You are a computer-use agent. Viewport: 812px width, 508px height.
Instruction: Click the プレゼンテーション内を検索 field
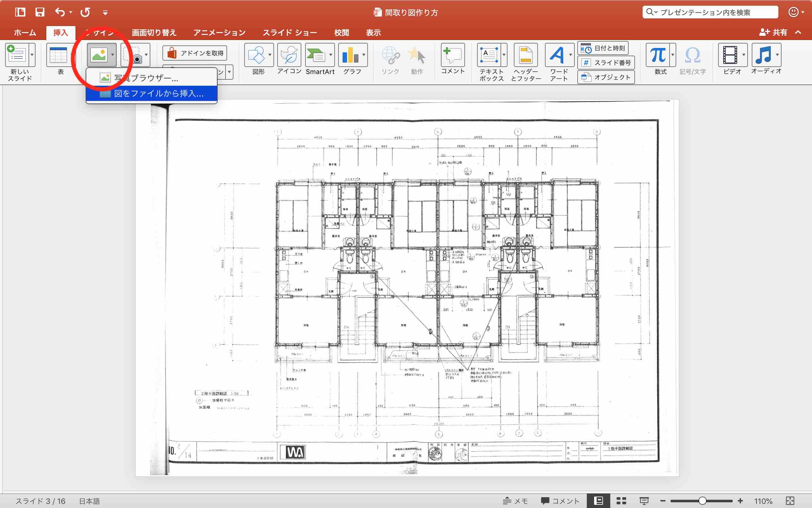pyautogui.click(x=710, y=12)
